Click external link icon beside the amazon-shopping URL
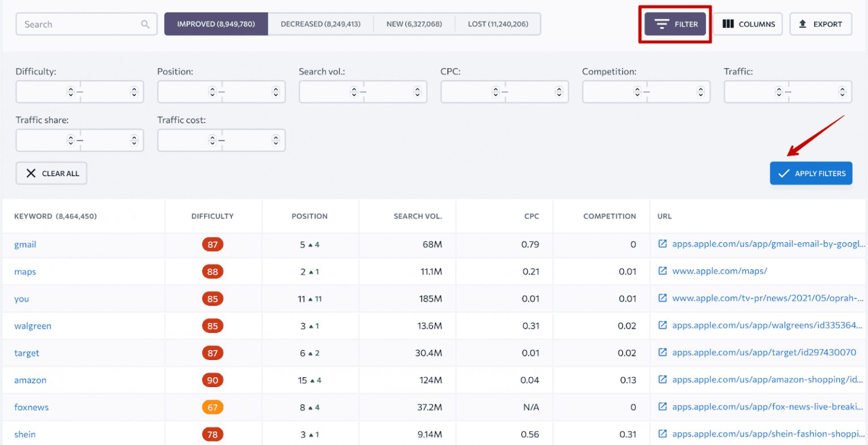 click(662, 379)
